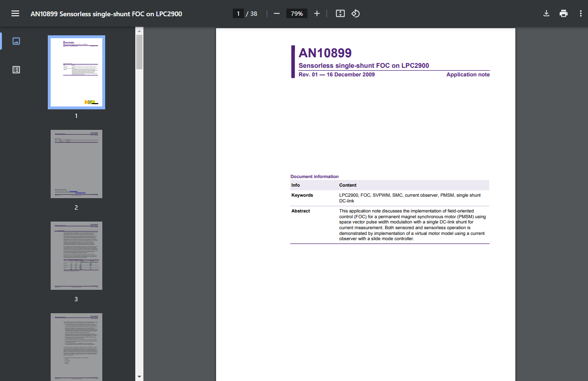Click the zoom out minus button
This screenshot has width=588, height=381.
pos(277,13)
